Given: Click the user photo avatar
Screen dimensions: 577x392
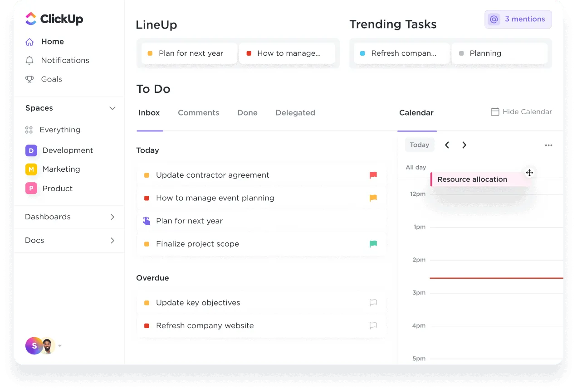Looking at the screenshot, I should pyautogui.click(x=48, y=346).
